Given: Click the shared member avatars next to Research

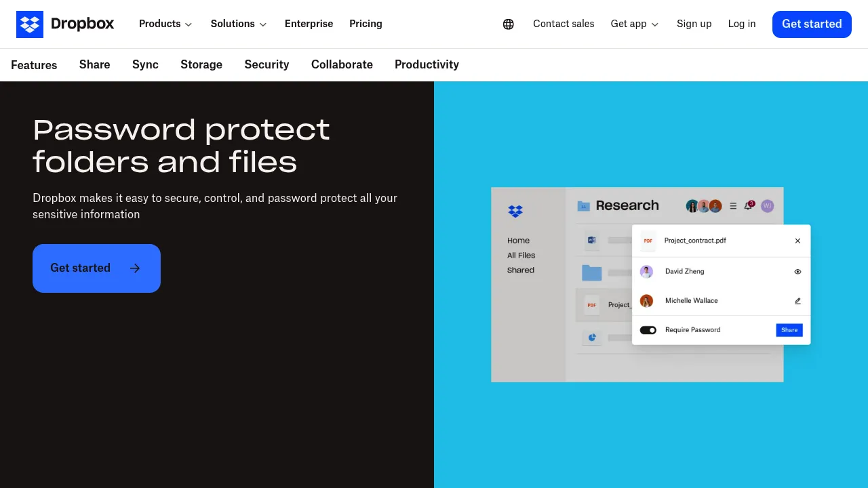Looking at the screenshot, I should click(x=703, y=206).
